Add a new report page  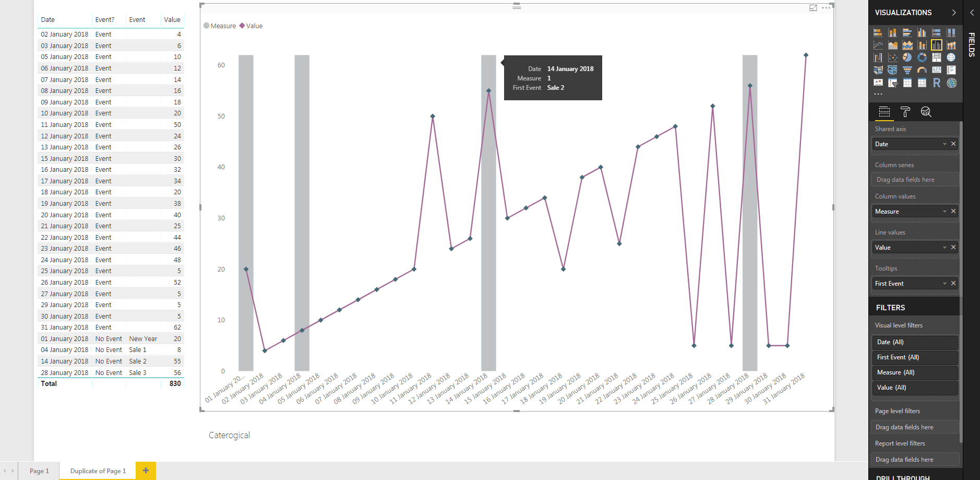[146, 471]
